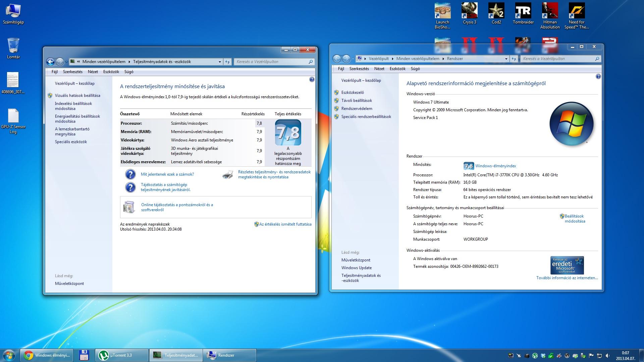Screen dimensions: 644x362
Task: Click Indexelési beállítások módosítása link
Action: [x=73, y=106]
